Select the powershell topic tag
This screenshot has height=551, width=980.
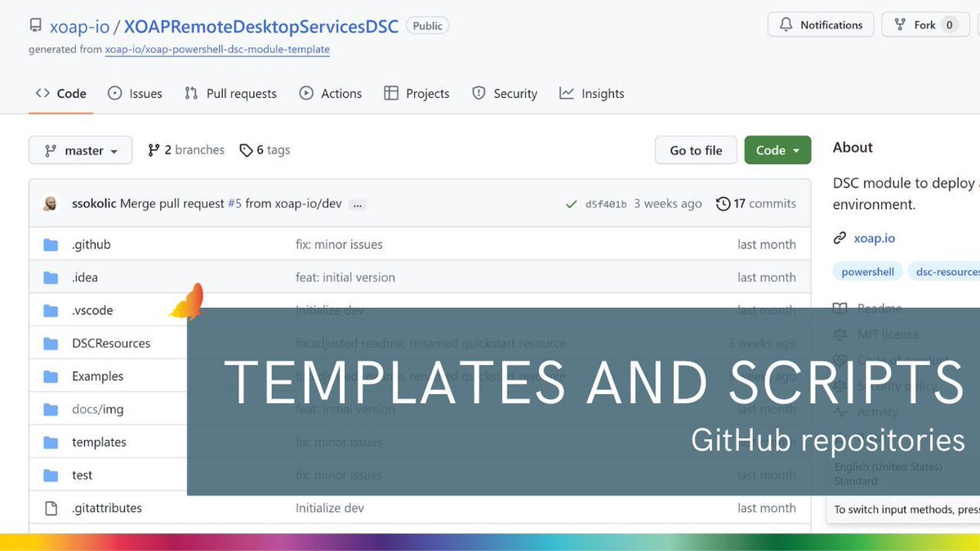click(868, 272)
